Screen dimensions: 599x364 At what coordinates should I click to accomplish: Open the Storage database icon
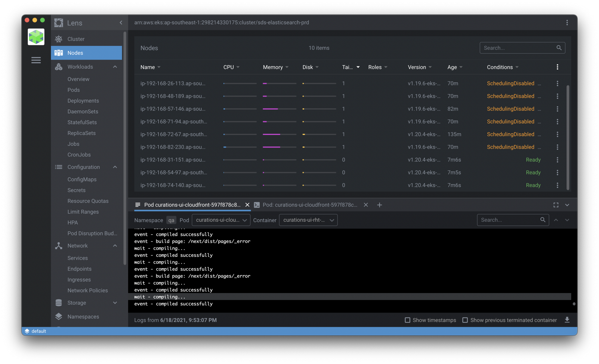tap(59, 303)
